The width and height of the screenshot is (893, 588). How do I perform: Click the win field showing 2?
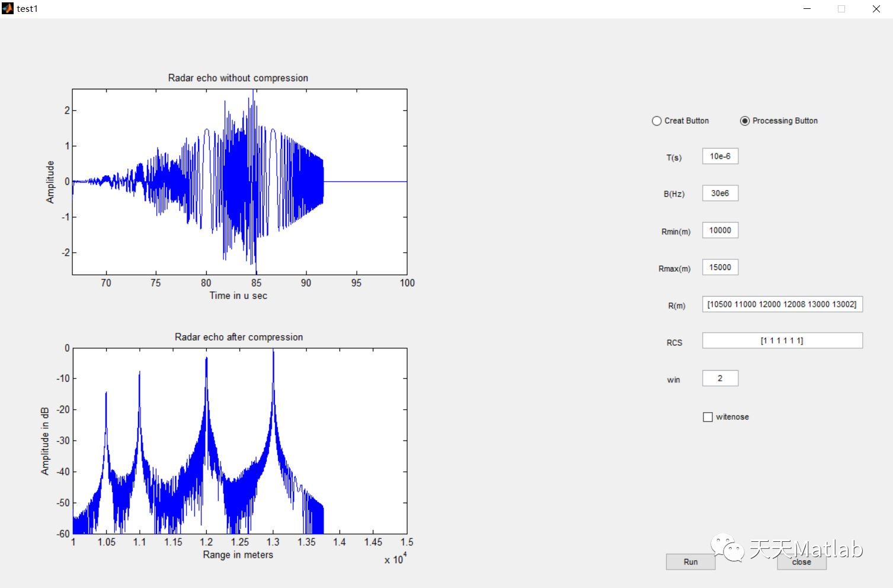tap(720, 378)
